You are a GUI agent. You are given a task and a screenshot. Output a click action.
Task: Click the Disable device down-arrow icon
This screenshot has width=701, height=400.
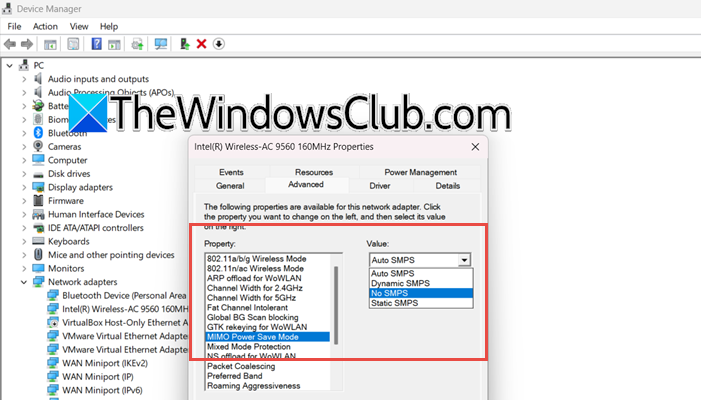point(219,44)
